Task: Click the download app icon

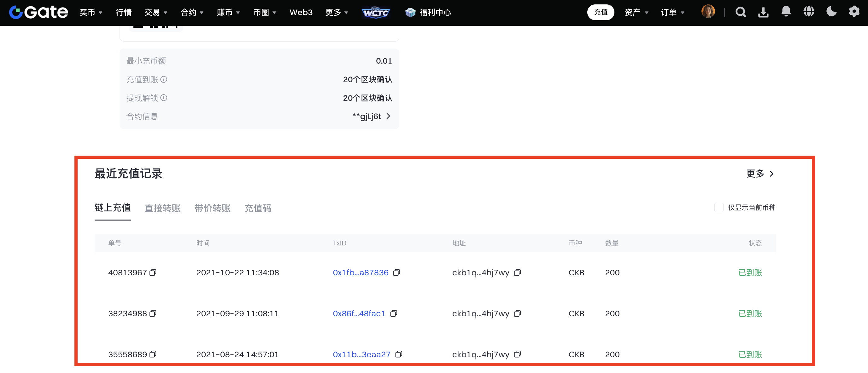Action: (763, 13)
